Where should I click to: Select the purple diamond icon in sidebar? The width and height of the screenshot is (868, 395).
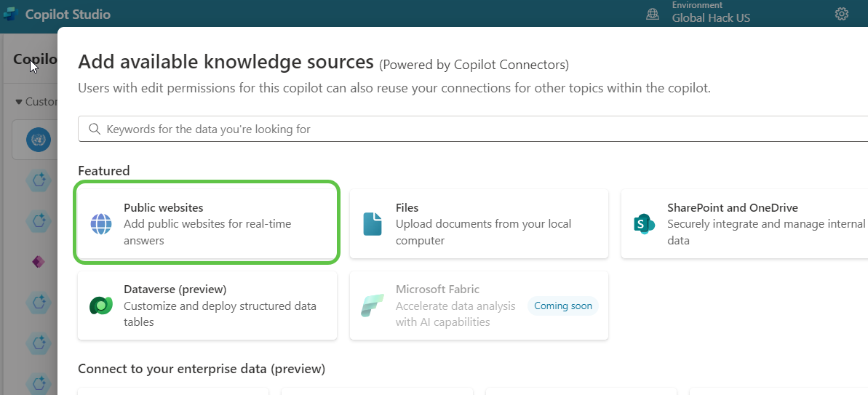[39, 261]
